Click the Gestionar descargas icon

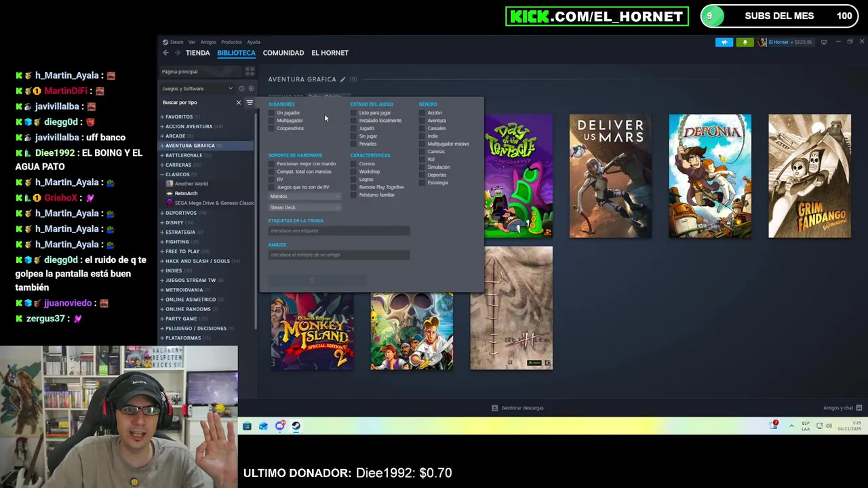coord(494,408)
